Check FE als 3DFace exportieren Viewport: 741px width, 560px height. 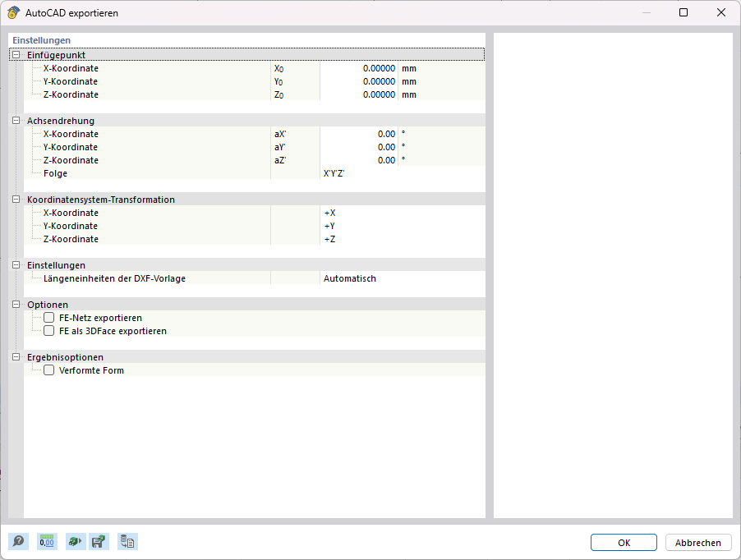coord(48,331)
